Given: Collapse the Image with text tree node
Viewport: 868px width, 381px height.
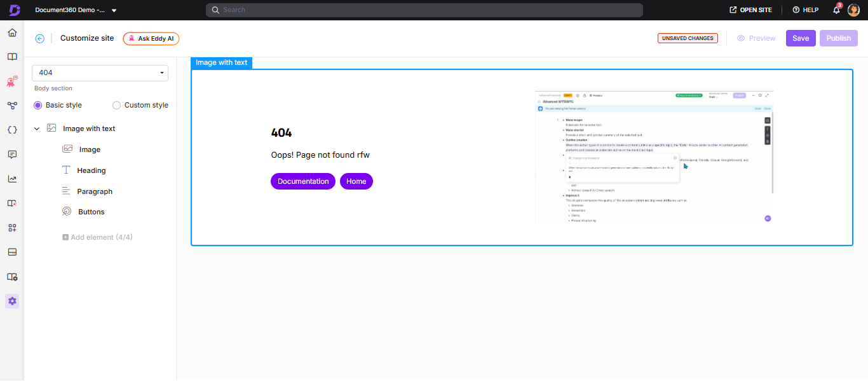Looking at the screenshot, I should tap(37, 128).
